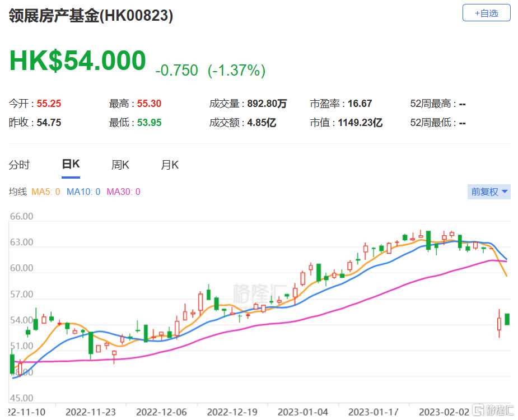This screenshot has height=420, width=518.
Task: Click the 最低 value 53.95
Action: (x=150, y=123)
